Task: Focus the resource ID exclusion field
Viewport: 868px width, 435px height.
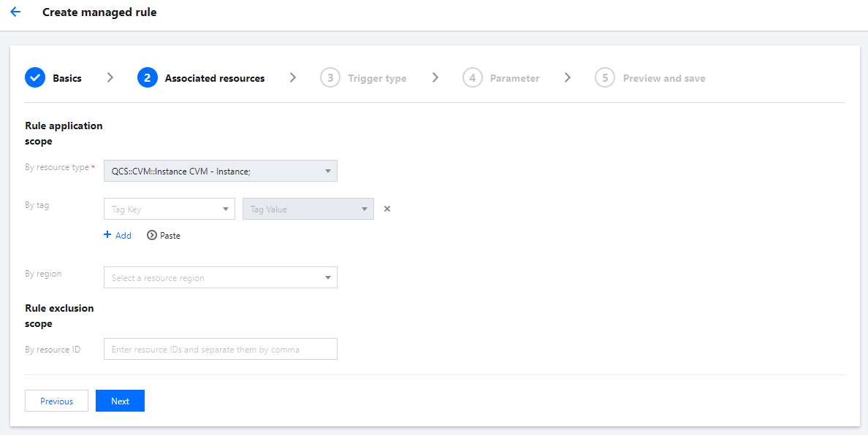Action: 221,349
